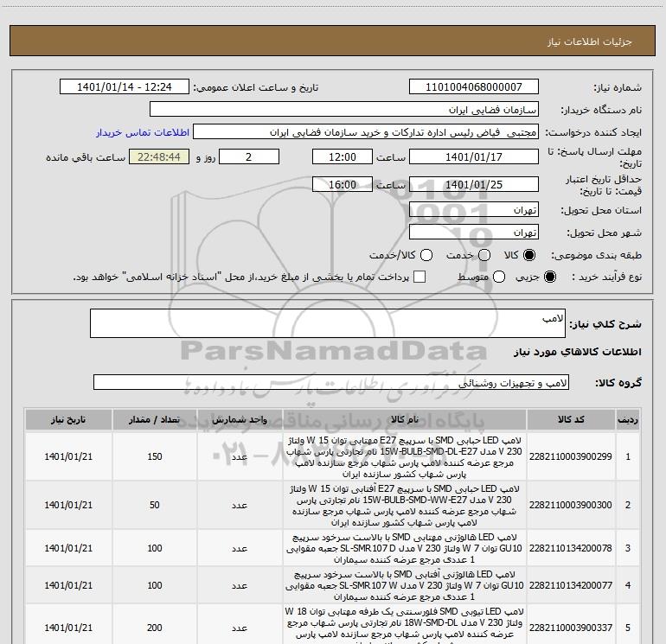
Task: Click the ردیف column header
Action: click(628, 419)
